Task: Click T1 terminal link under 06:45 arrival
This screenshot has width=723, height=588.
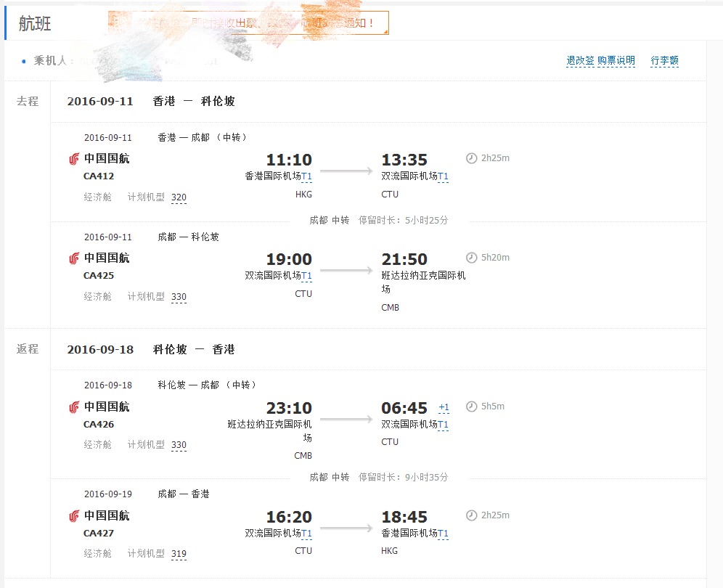Action: [443, 424]
